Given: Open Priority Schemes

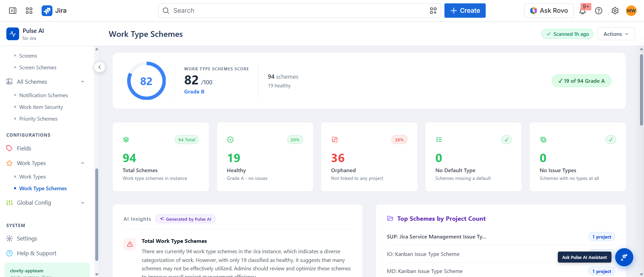Looking at the screenshot, I should 38,119.
